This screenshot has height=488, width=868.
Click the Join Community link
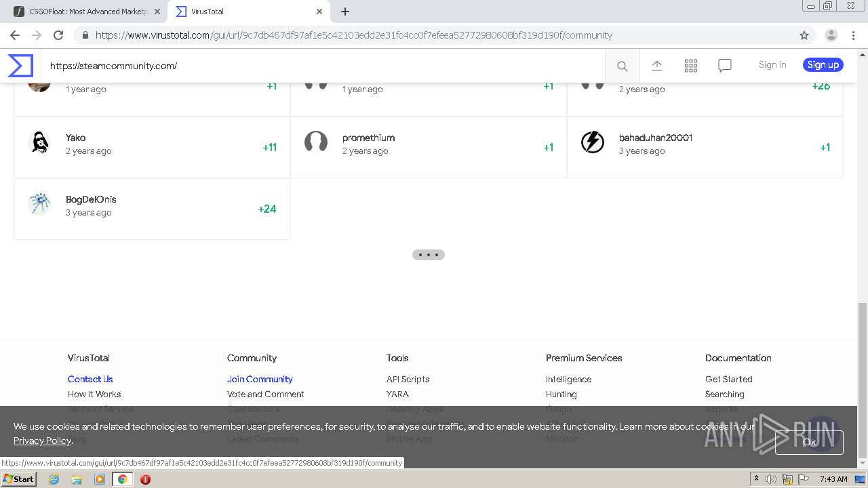coord(260,380)
